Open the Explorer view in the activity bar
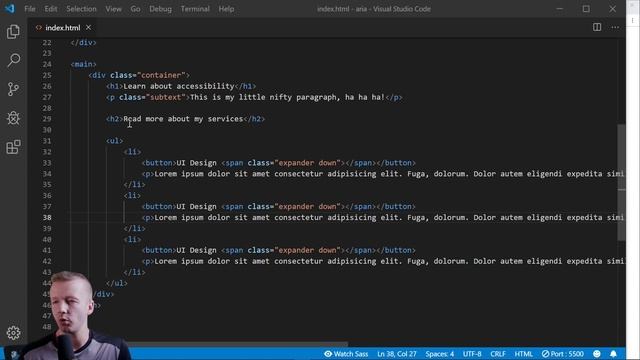The image size is (640, 360). tap(13, 32)
